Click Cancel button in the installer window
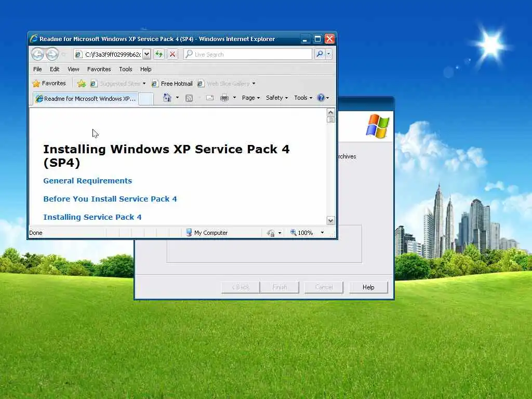Image resolution: width=532 pixels, height=399 pixels. [x=324, y=287]
